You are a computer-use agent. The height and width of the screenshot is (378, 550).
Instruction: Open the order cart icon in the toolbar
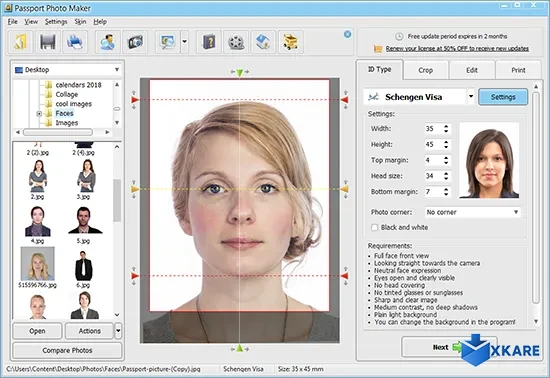point(290,42)
